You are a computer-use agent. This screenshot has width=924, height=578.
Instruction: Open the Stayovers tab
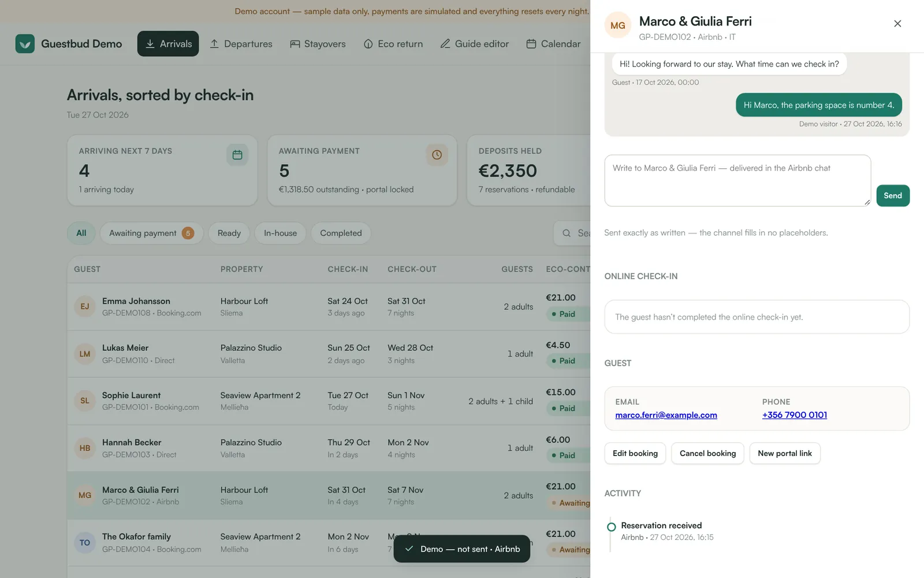pyautogui.click(x=318, y=43)
